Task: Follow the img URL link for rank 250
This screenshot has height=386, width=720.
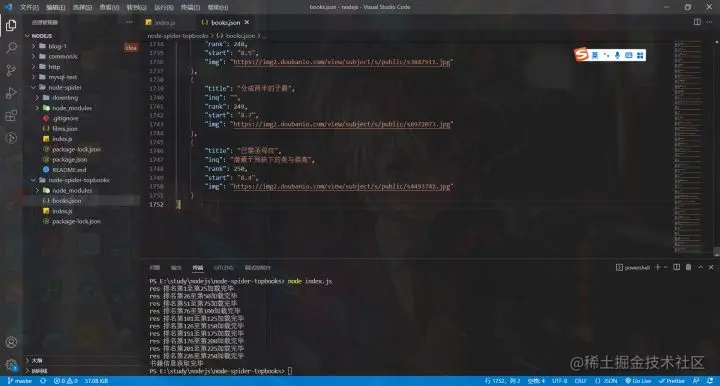Action: pos(342,187)
